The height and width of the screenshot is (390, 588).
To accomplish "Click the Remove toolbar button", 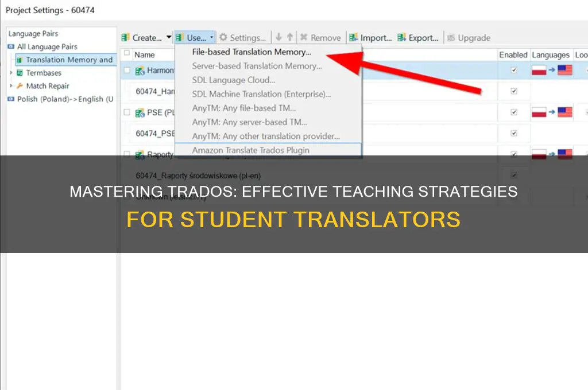I will (x=320, y=37).
